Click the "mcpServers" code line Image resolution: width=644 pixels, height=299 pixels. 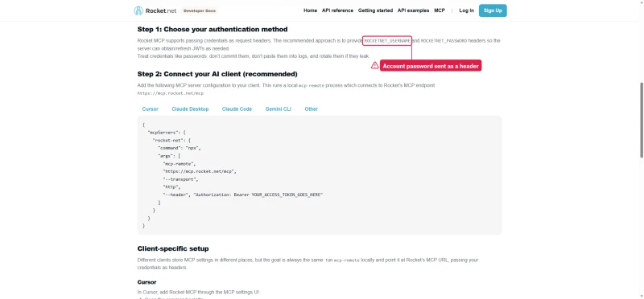(167, 133)
